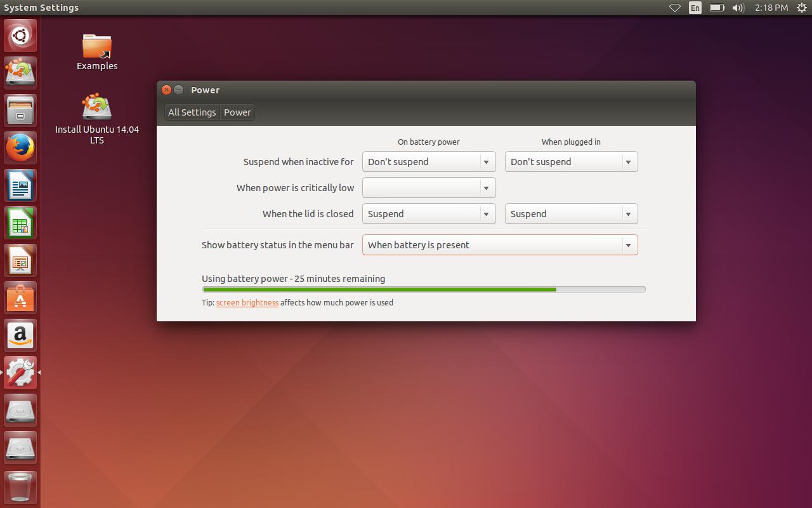Image resolution: width=812 pixels, height=508 pixels.
Task: Click the battery indicator in top panel
Action: click(x=717, y=8)
